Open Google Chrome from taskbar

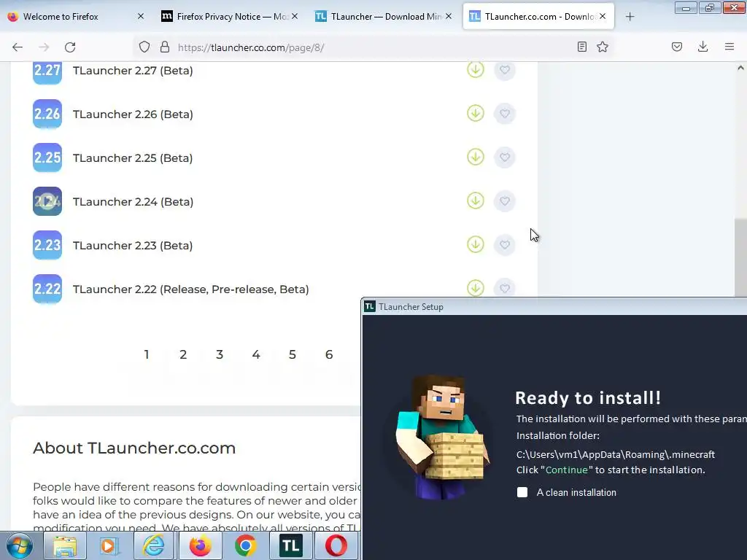click(245, 545)
